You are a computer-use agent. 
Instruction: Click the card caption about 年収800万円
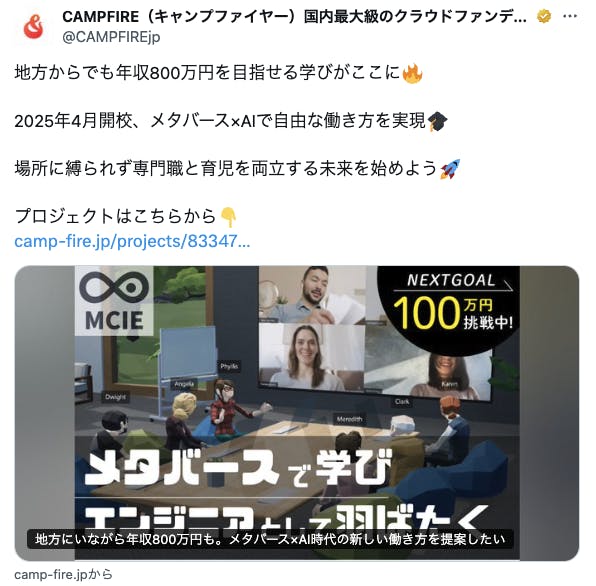coord(270,539)
